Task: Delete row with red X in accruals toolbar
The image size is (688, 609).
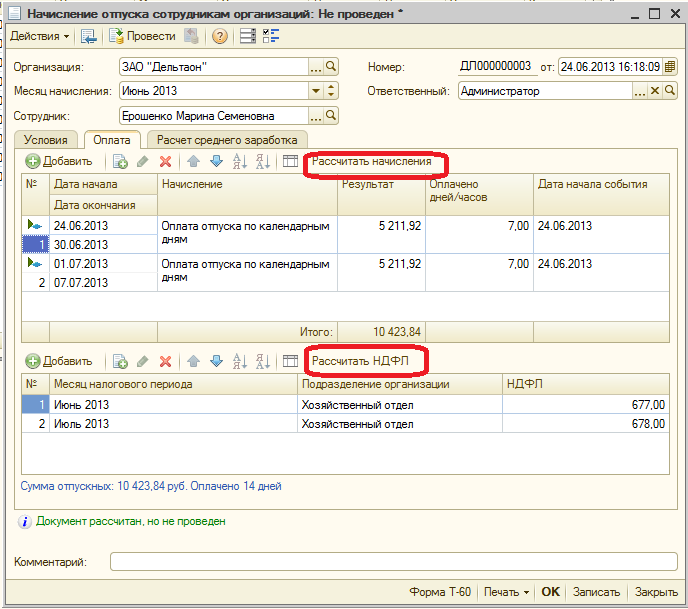Action: (x=165, y=161)
